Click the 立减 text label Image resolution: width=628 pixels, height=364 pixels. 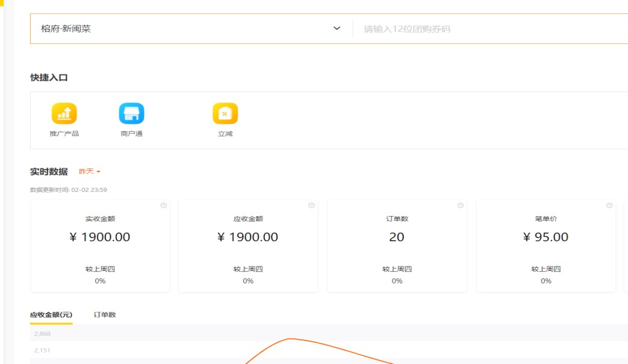[225, 134]
